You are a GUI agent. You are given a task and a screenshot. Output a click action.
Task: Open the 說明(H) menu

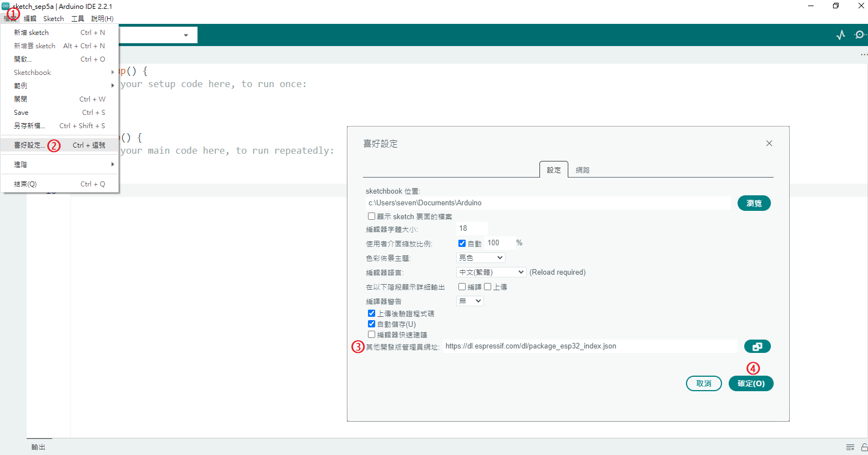coord(102,18)
